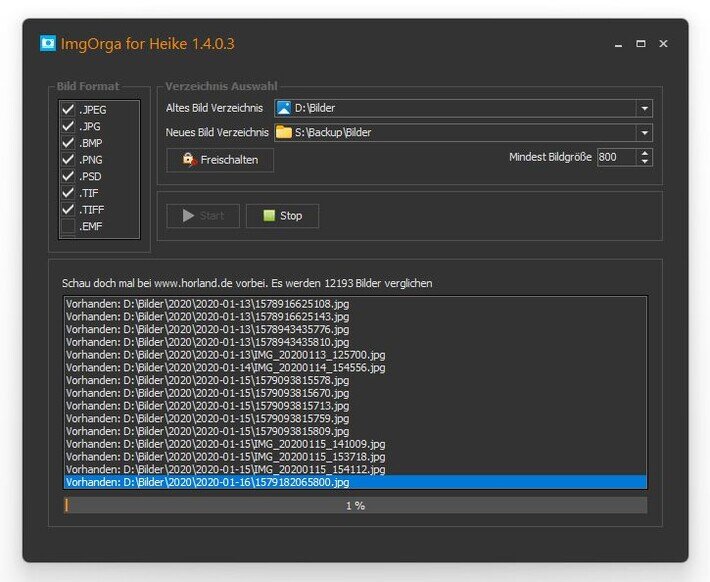
Task: Click highlighted row ending 1579182065800.jpg
Action: 355,482
